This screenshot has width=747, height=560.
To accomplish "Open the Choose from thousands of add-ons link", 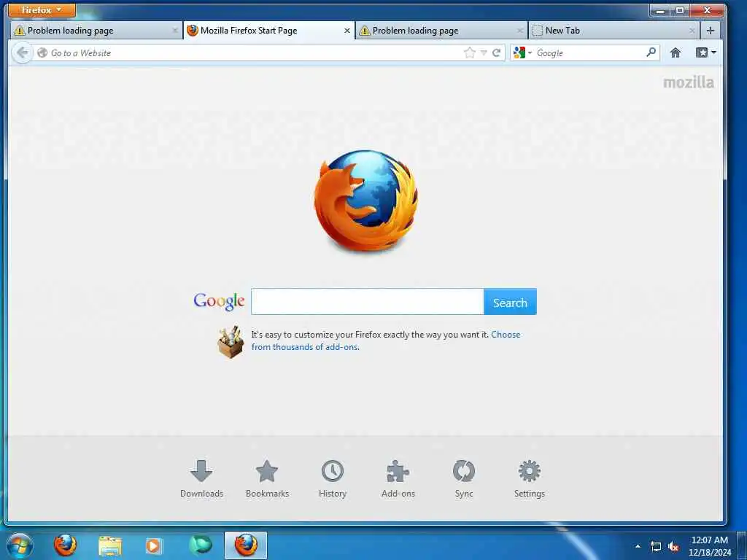I will tap(386, 341).
